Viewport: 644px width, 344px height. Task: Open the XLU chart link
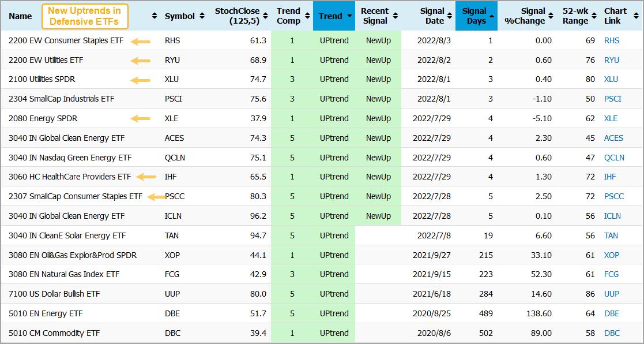coord(611,79)
